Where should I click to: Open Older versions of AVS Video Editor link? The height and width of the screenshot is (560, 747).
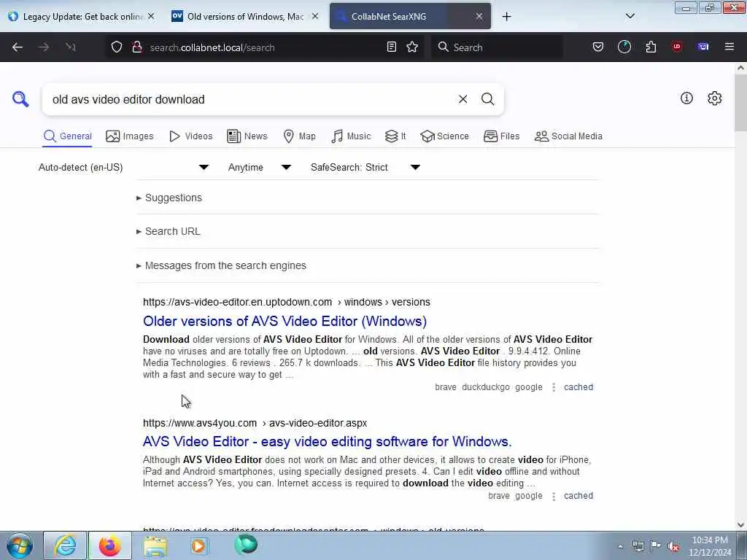coord(285,321)
